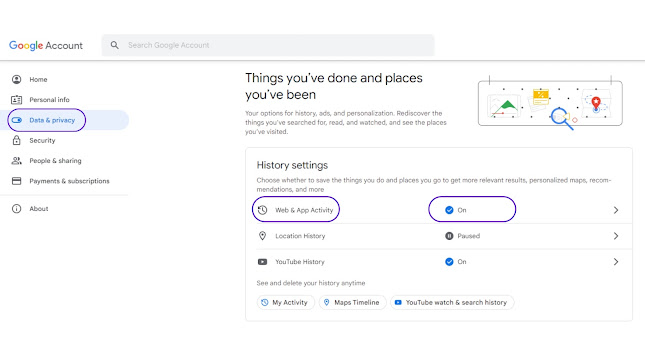This screenshot has height=363, width=645.
Task: Click the Security padlock icon
Action: point(16,140)
